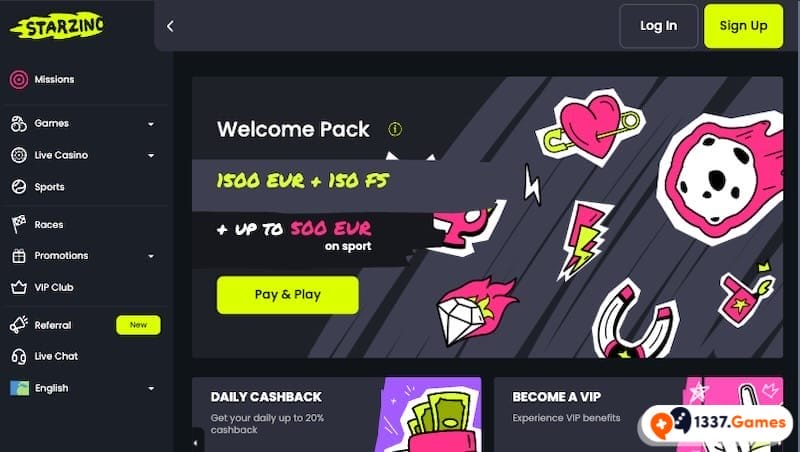The image size is (800, 452).
Task: Click the Sign Up button
Action: 743,26
